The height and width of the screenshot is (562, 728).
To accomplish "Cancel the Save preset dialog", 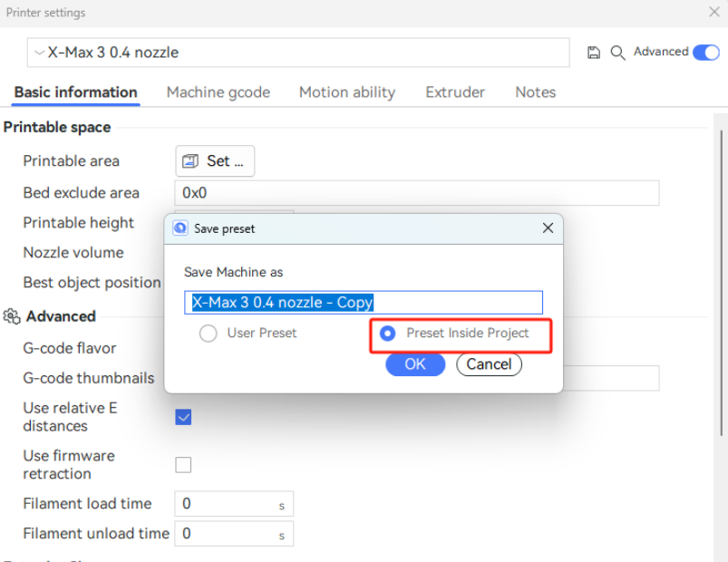I will (x=489, y=364).
